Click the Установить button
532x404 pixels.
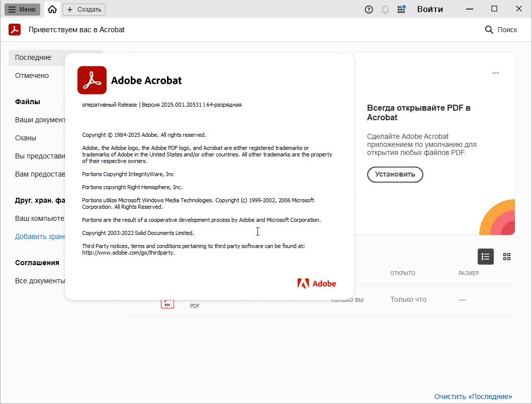point(395,175)
